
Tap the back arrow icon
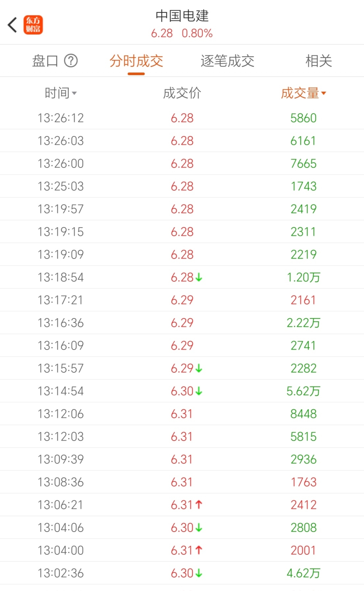click(13, 25)
